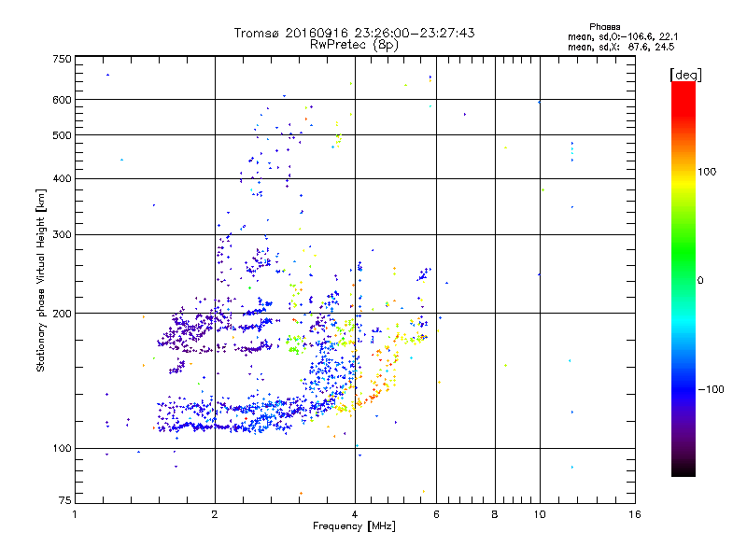Screen dimensions: 747x560
Task: Click the x-axis tick label '6'
Action: 436,514
